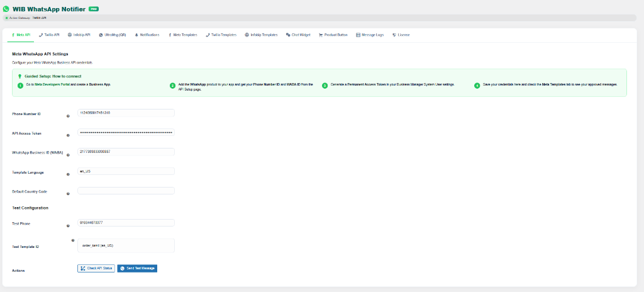
Task: Open the Notifications tab
Action: (x=147, y=35)
